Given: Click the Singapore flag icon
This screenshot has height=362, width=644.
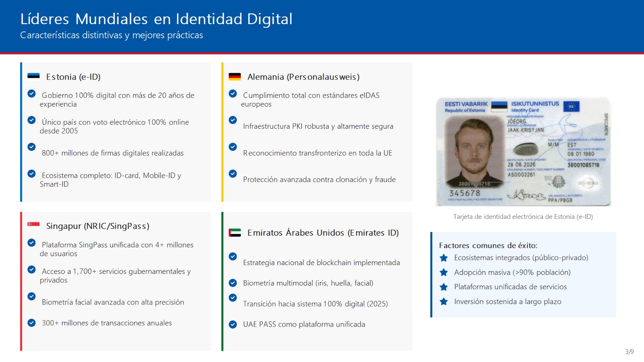Looking at the screenshot, I should pyautogui.click(x=33, y=224).
